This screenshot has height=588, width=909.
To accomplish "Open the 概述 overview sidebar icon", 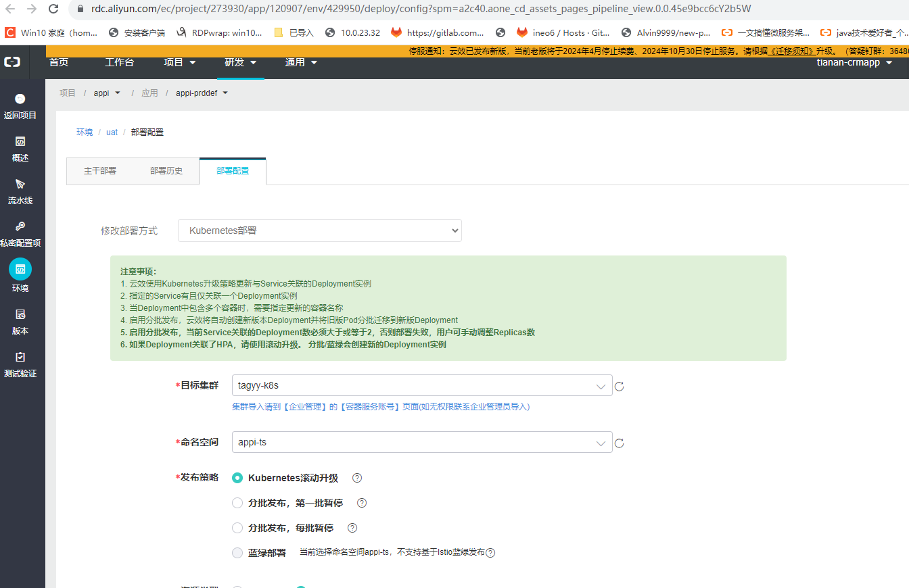I will click(20, 141).
